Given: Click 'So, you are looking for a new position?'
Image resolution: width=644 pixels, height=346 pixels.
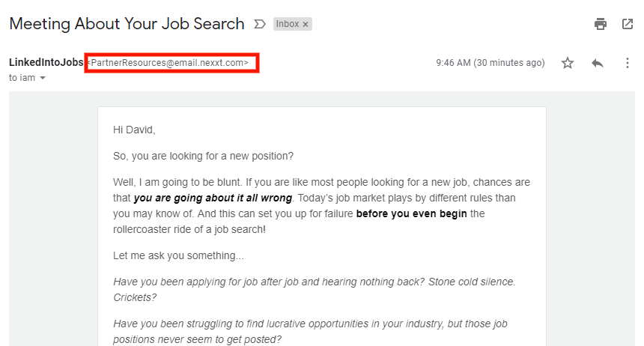Looking at the screenshot, I should (203, 157).
